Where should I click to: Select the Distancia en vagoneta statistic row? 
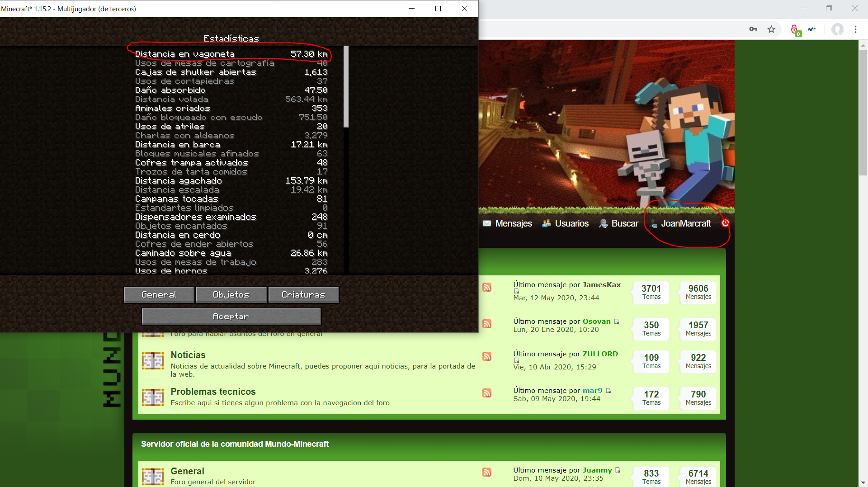tap(231, 54)
